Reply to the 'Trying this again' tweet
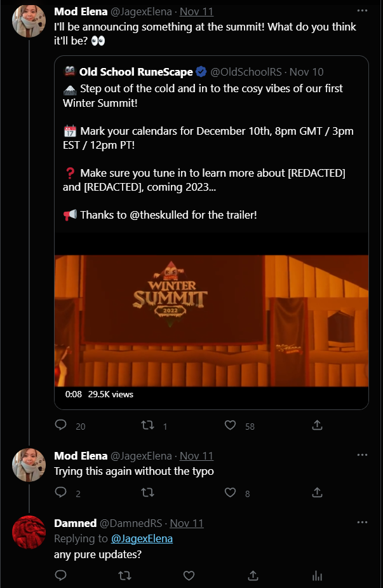This screenshot has width=383, height=588. pos(61,493)
